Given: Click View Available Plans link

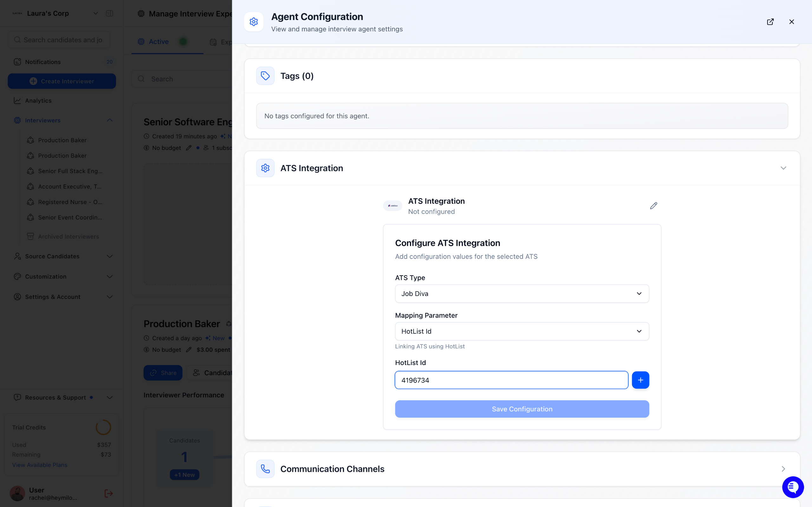Looking at the screenshot, I should 40,465.
